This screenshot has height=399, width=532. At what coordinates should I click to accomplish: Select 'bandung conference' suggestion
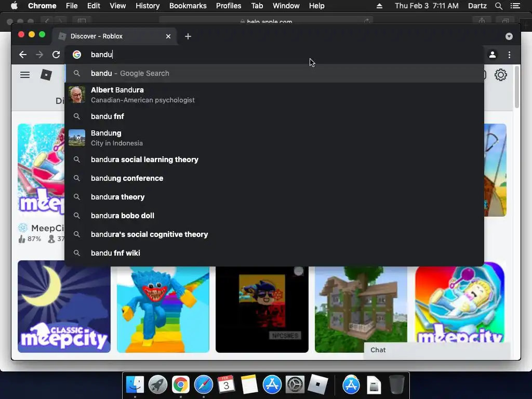[x=274, y=178]
